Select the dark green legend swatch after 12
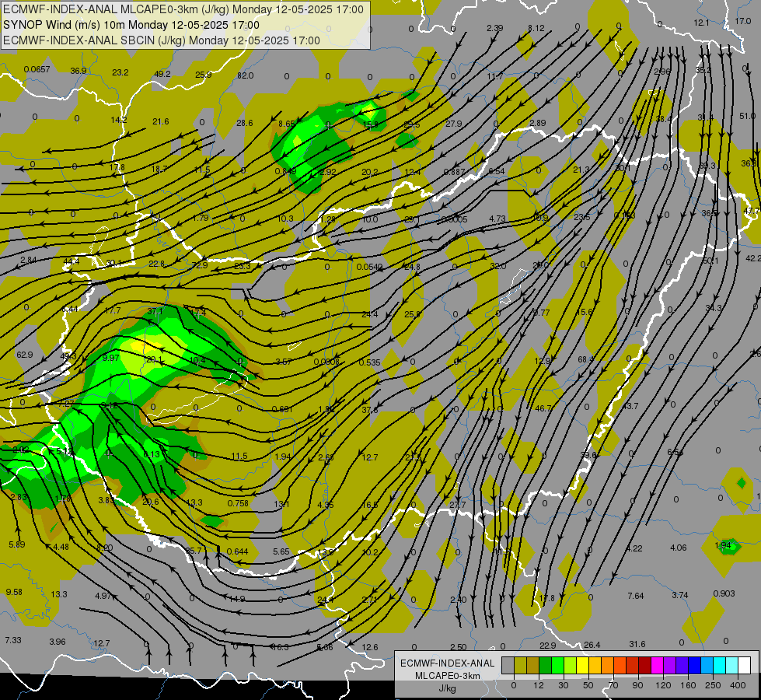This screenshot has width=761, height=700. click(x=545, y=666)
